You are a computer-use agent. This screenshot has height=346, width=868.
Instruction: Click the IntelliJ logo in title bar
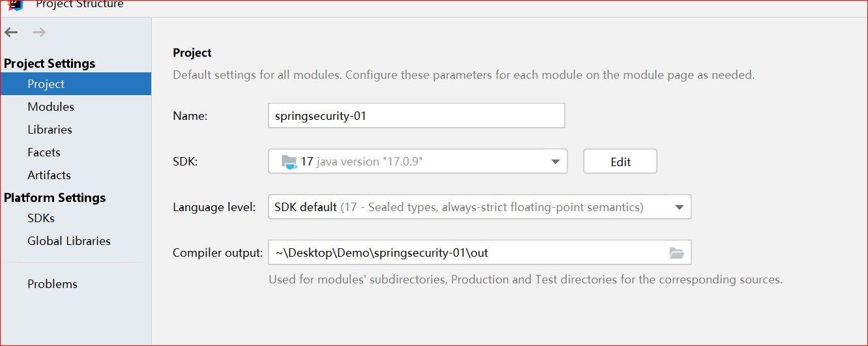pyautogui.click(x=15, y=5)
